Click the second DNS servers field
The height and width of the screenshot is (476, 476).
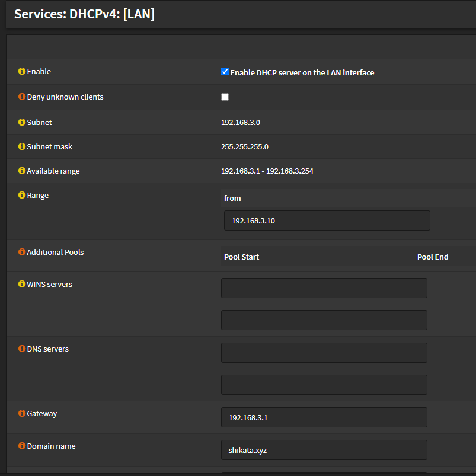(x=324, y=385)
